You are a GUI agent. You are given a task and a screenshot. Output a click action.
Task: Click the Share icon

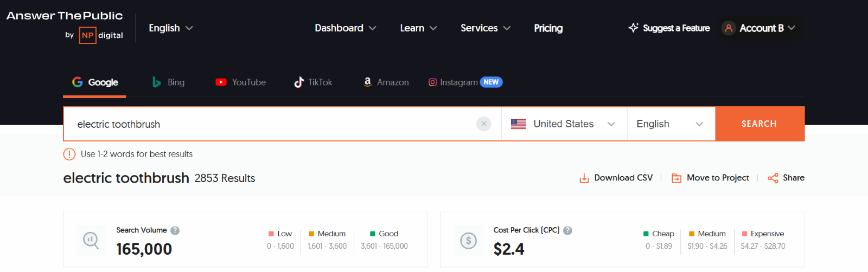(x=773, y=178)
